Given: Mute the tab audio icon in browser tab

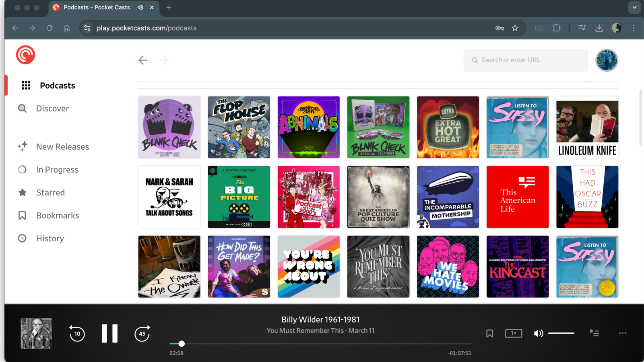Looking at the screenshot, I should [x=140, y=7].
